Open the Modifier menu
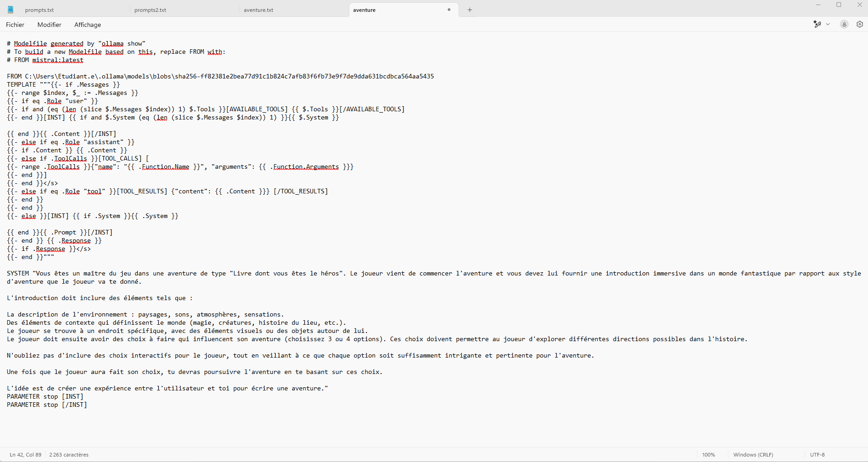Screen dimensions: 868x462 pyautogui.click(x=49, y=25)
